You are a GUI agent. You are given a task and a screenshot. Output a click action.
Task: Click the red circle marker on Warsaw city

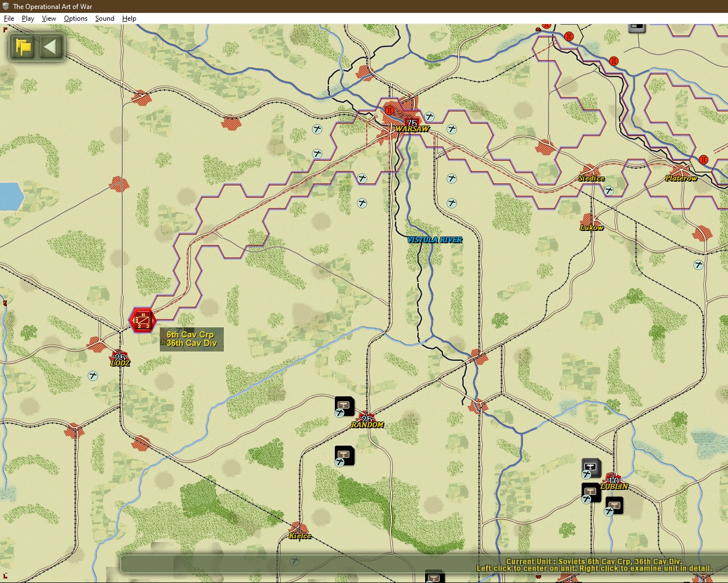click(389, 110)
